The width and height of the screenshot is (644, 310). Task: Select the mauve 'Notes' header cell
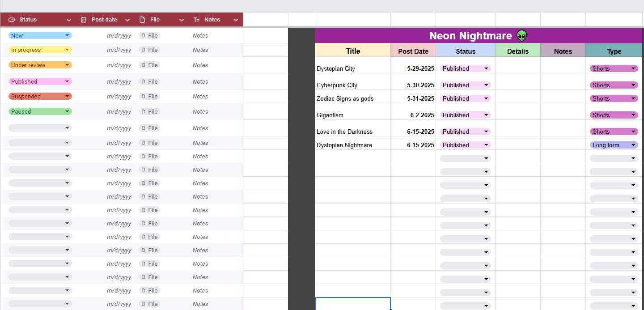coord(563,51)
